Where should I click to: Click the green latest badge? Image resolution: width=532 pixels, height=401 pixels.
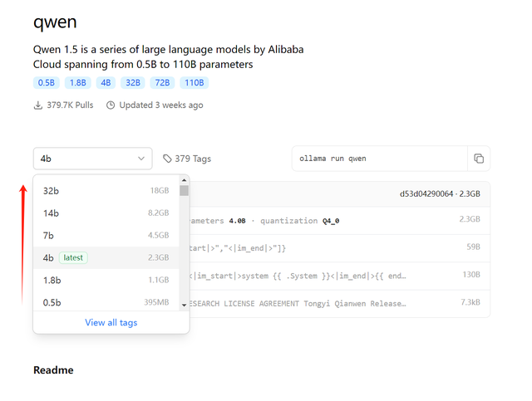click(73, 257)
